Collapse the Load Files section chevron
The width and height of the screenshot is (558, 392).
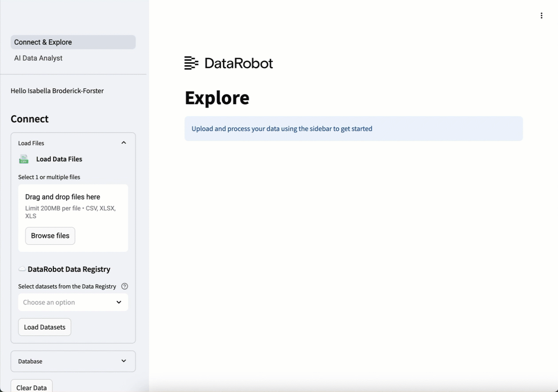pos(124,143)
